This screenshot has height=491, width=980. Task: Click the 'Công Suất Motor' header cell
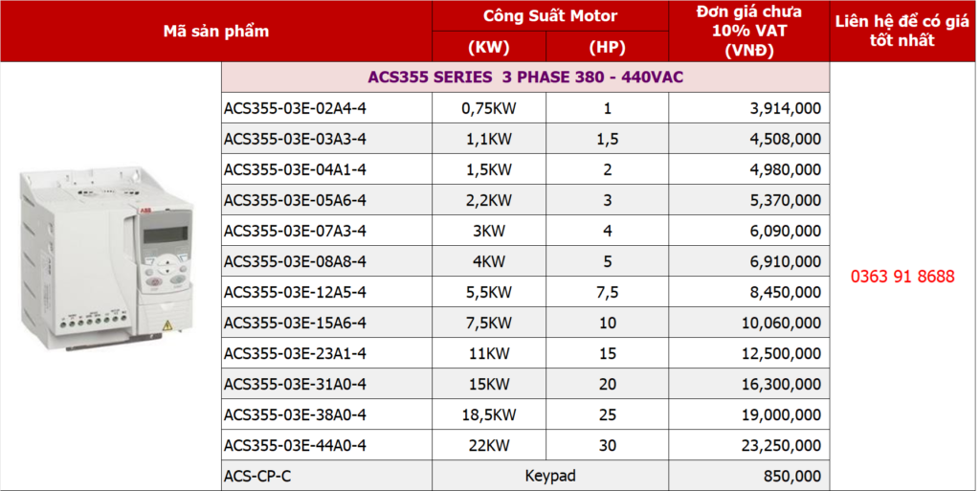pyautogui.click(x=549, y=16)
